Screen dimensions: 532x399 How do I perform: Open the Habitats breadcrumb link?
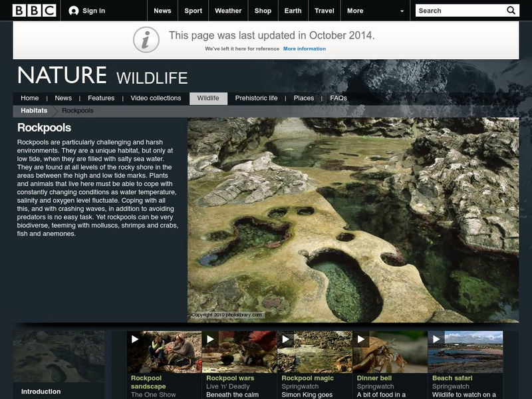coord(33,110)
